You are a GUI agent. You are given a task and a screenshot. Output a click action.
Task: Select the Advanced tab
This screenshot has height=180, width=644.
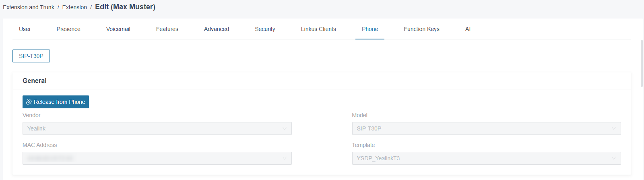point(217,29)
